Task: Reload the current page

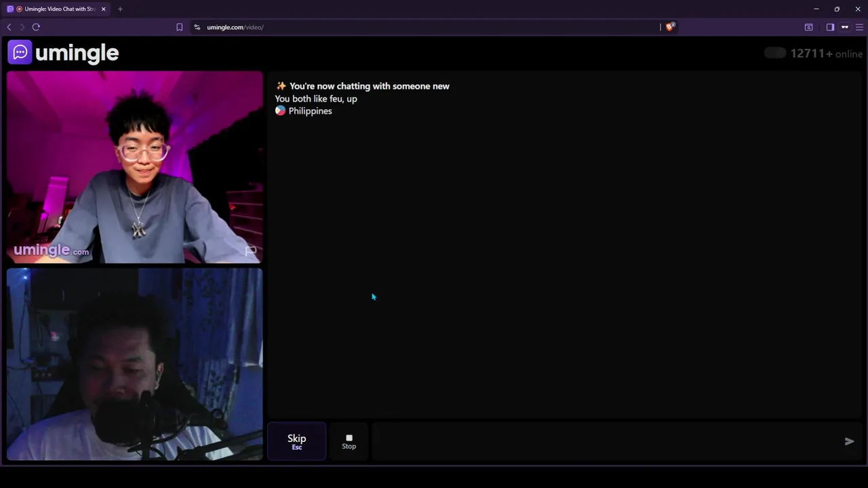Action: (x=36, y=27)
